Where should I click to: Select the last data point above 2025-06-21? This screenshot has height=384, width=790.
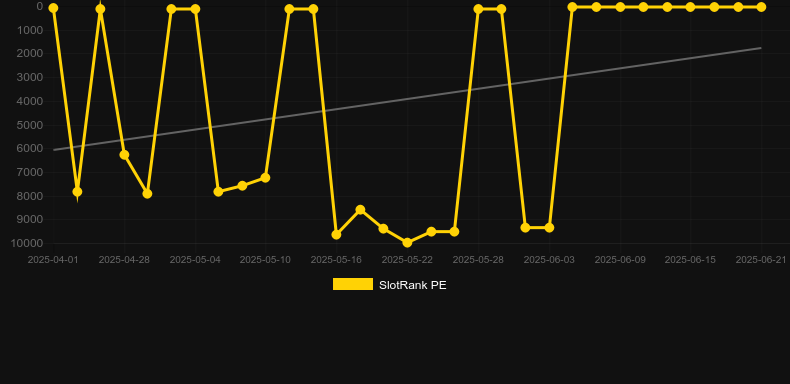761,7
